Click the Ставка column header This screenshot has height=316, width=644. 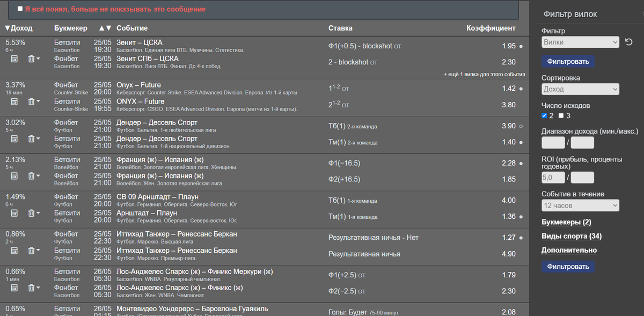coord(340,28)
